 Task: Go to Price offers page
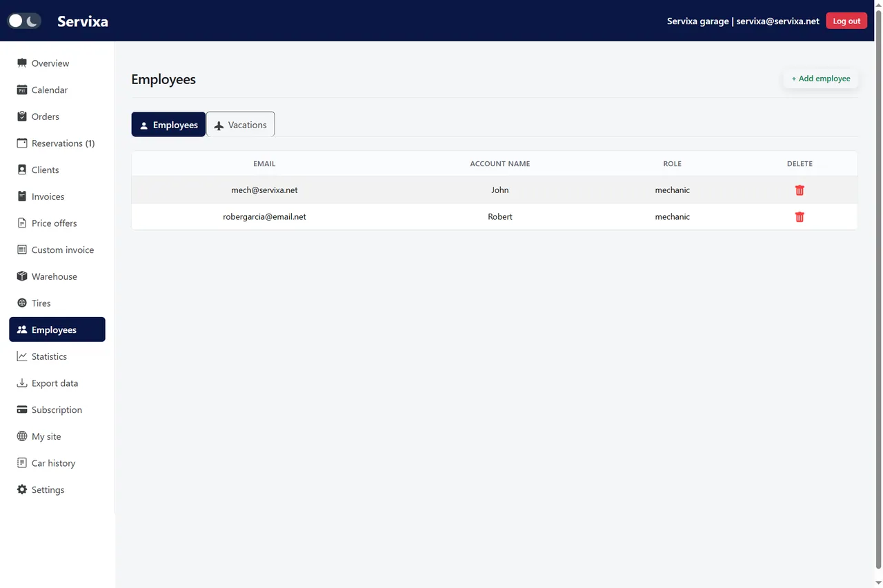click(57, 223)
